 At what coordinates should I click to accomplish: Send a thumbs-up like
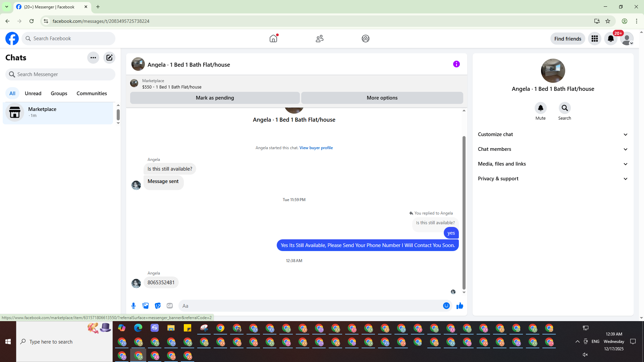coord(460,306)
